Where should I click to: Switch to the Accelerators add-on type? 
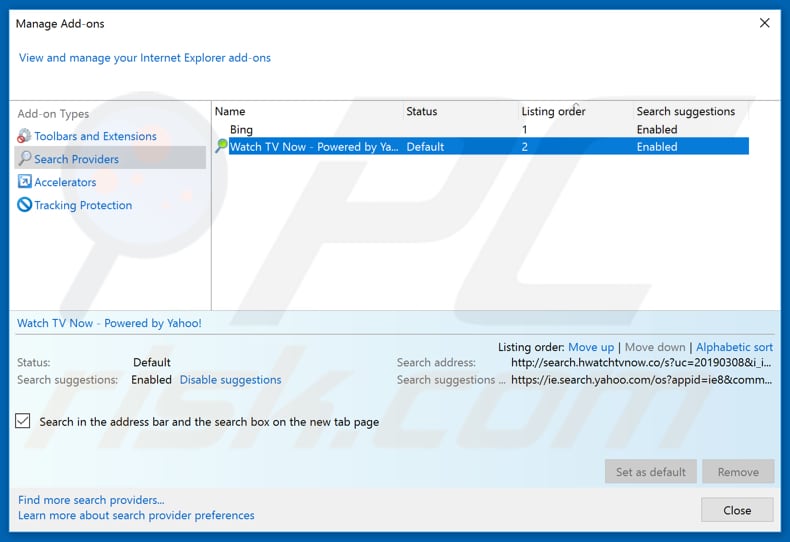(x=65, y=182)
